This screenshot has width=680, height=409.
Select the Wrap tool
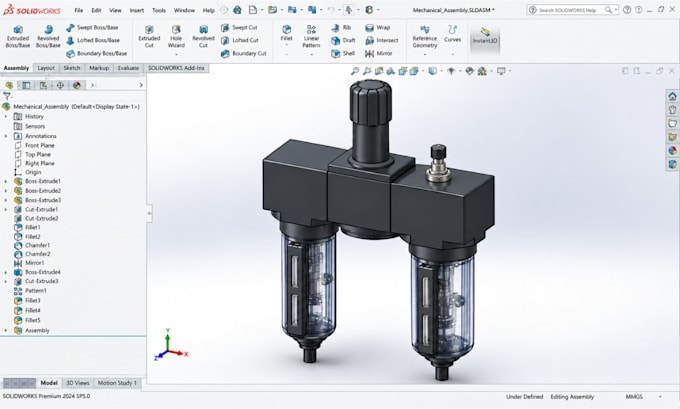377,27
